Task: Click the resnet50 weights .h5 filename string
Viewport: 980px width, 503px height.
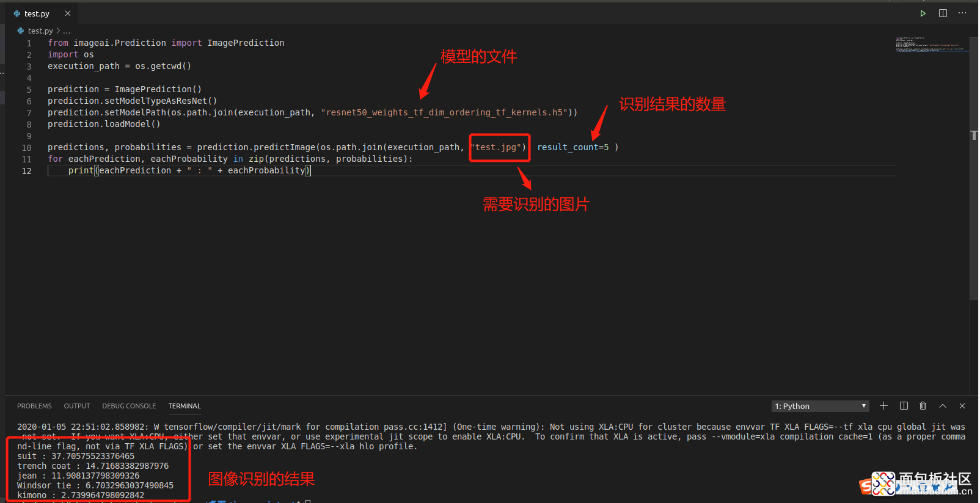Action: click(x=444, y=112)
